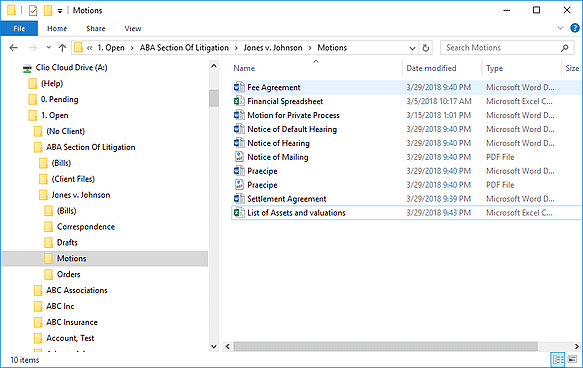Open the (Help) folder in tree
This screenshot has height=368, width=583.
click(52, 83)
